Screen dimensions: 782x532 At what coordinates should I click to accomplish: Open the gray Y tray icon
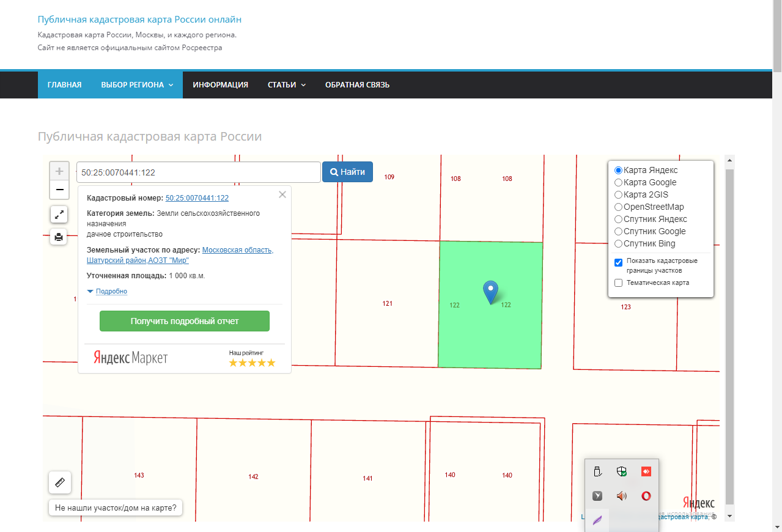pos(597,496)
